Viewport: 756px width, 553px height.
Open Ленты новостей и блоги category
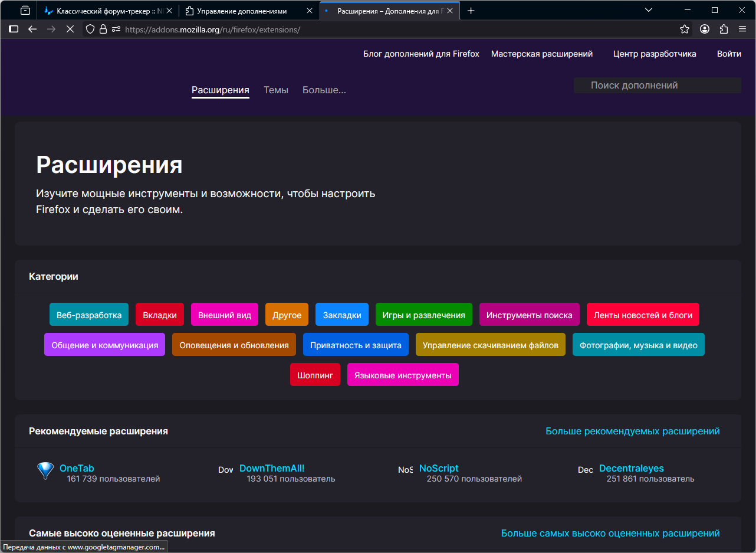coord(643,315)
